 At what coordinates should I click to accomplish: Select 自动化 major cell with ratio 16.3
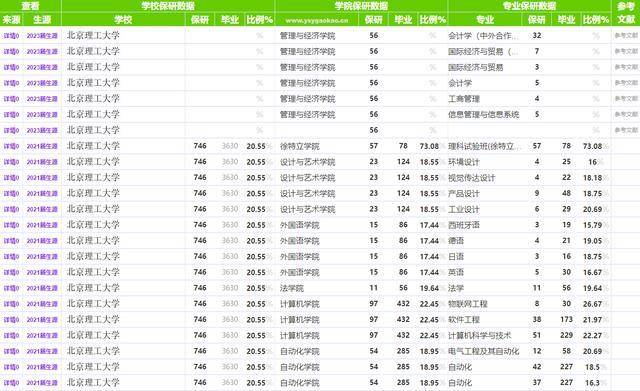click(x=460, y=383)
